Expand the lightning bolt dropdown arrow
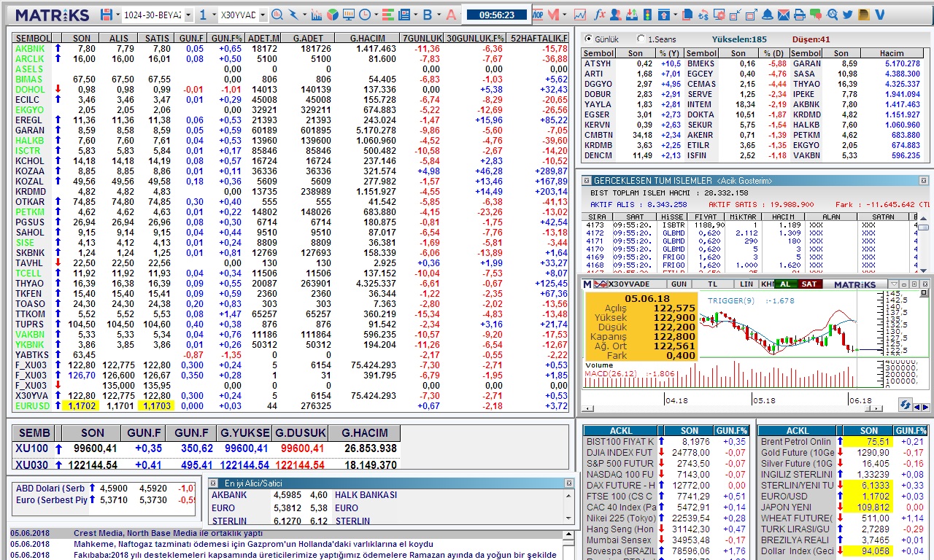The width and height of the screenshot is (934, 560). pos(304,15)
